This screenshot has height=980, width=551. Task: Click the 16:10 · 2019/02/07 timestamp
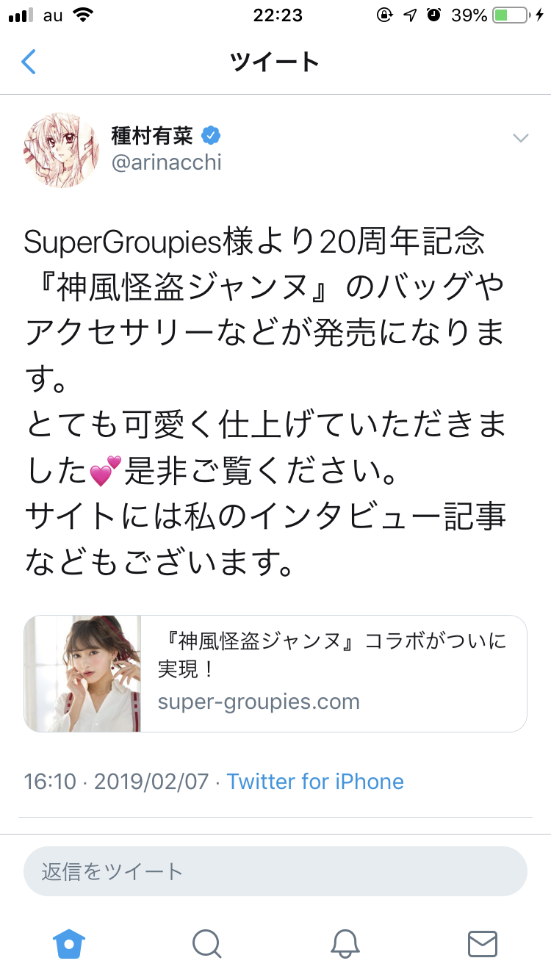pos(116,781)
